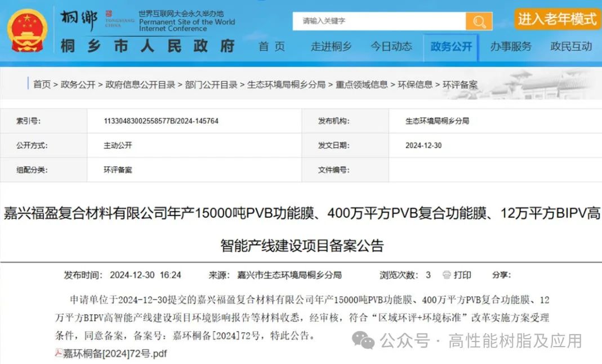This screenshot has height=364, width=602.
Task: Click the Permanent Site of the World Internet Conference text
Action: (187, 25)
